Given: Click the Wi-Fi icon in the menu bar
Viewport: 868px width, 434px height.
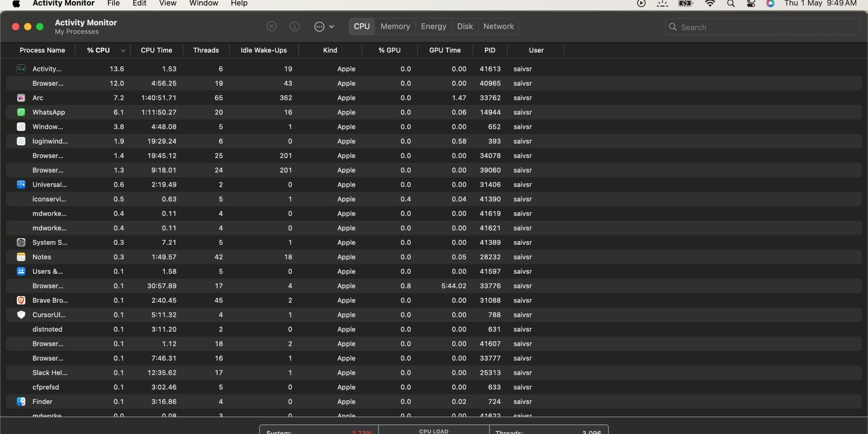Looking at the screenshot, I should (x=710, y=4).
